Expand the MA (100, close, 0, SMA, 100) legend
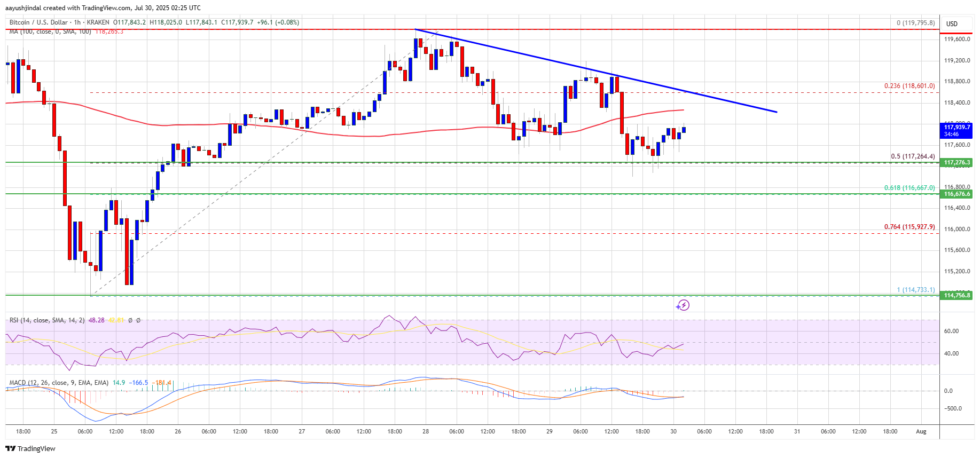The image size is (980, 458). (50, 31)
